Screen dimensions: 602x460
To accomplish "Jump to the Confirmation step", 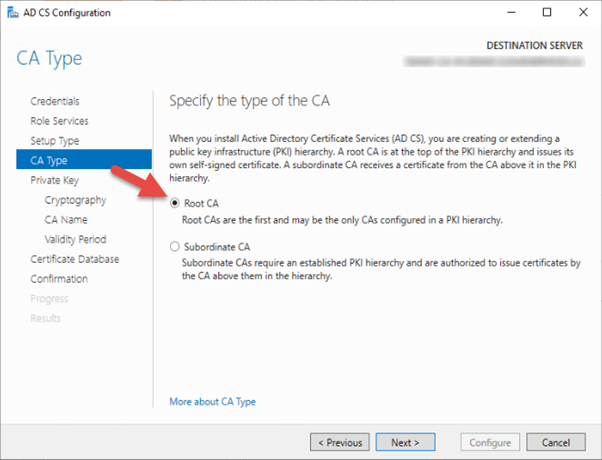I will [59, 279].
